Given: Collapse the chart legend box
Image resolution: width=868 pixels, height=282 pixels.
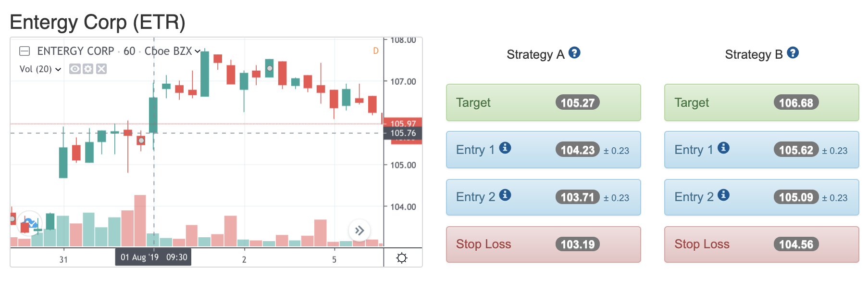Looking at the screenshot, I should point(25,51).
